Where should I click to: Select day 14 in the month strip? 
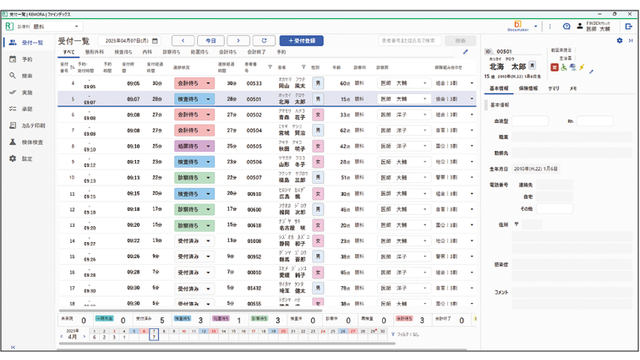coord(224,331)
